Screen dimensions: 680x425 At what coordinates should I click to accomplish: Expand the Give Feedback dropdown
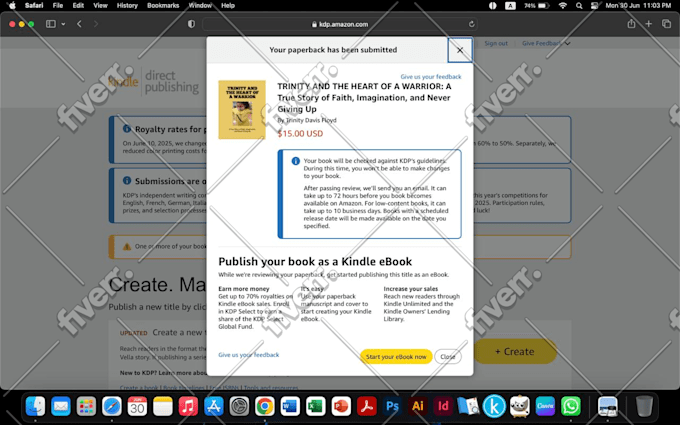[x=546, y=43]
